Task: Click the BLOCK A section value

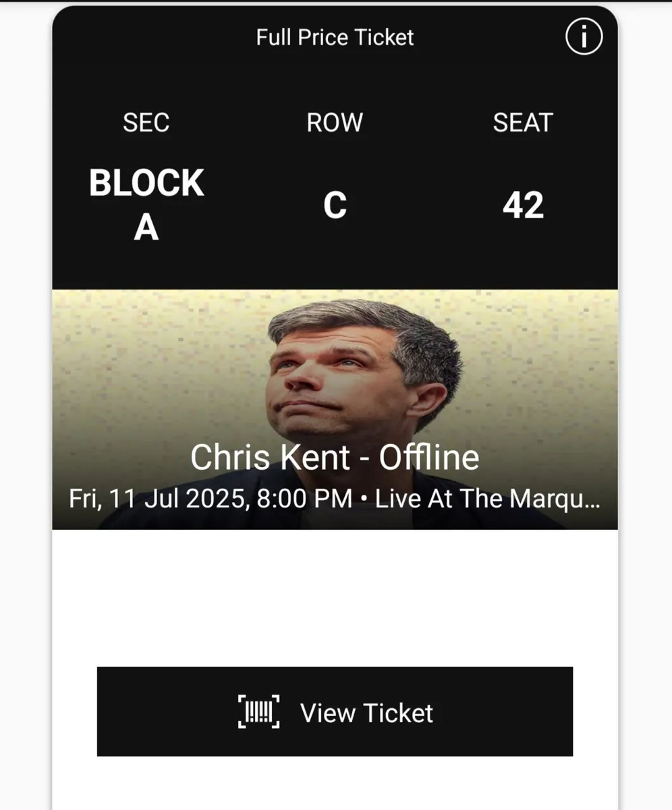Action: pyautogui.click(x=146, y=205)
